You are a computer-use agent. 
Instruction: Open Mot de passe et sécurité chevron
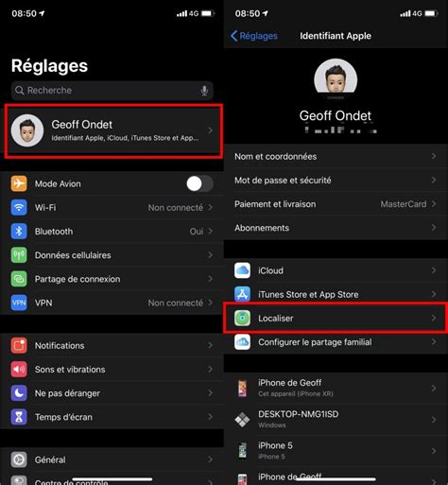point(434,180)
